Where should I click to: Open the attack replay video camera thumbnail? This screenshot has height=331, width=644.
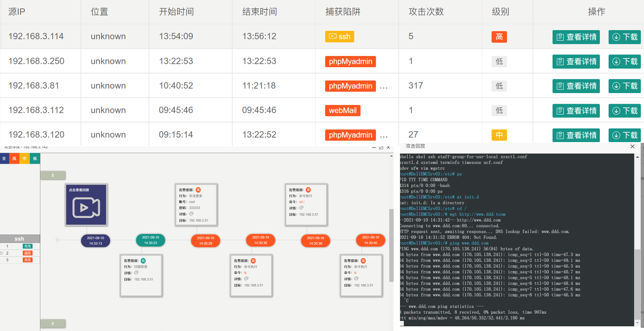click(86, 205)
